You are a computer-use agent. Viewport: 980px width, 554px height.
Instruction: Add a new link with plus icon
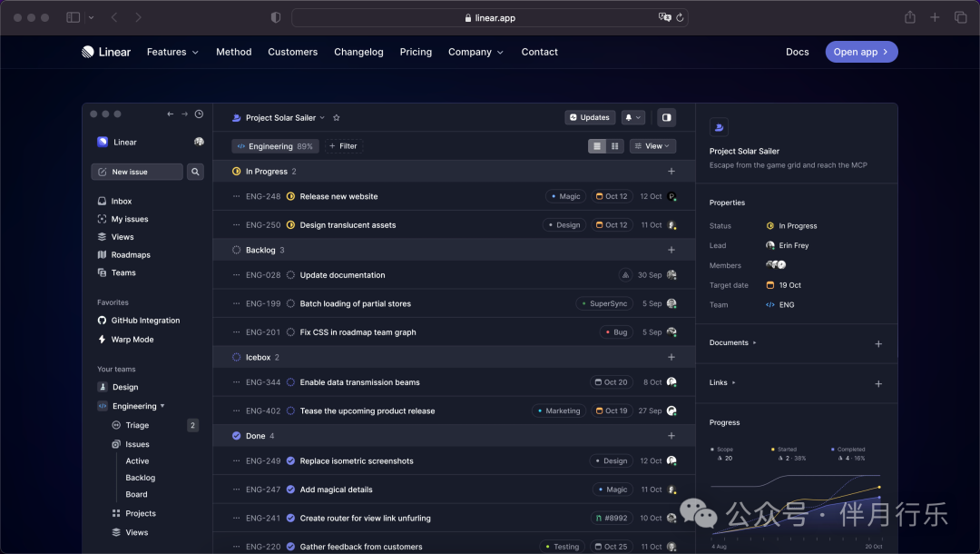click(x=878, y=384)
